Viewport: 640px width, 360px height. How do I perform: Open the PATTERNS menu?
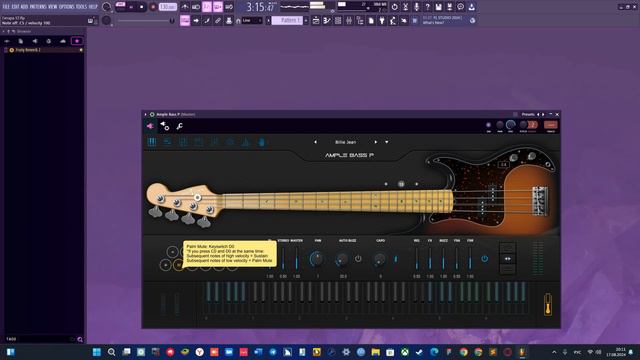tap(38, 7)
